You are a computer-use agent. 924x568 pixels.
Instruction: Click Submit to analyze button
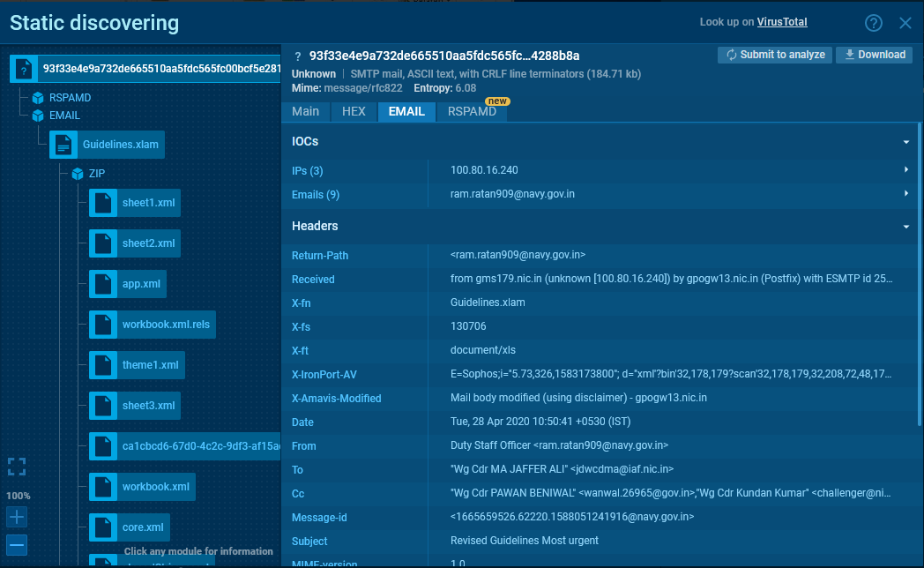(775, 55)
